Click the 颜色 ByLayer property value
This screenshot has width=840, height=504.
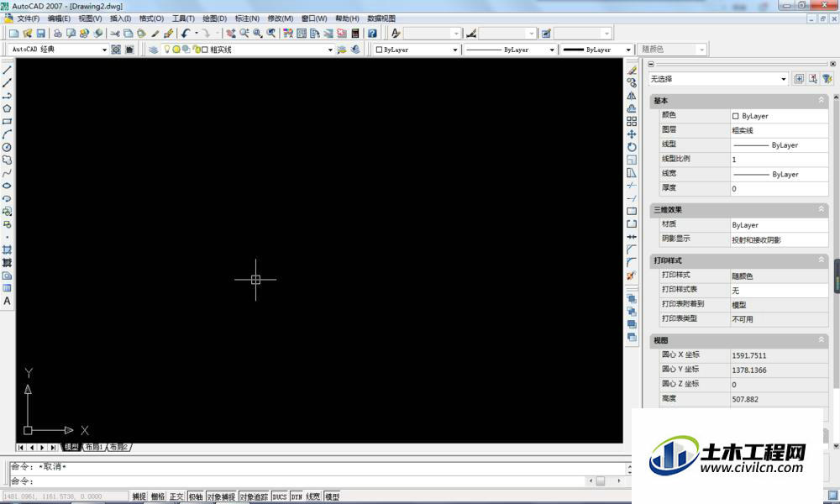pyautogui.click(x=779, y=116)
